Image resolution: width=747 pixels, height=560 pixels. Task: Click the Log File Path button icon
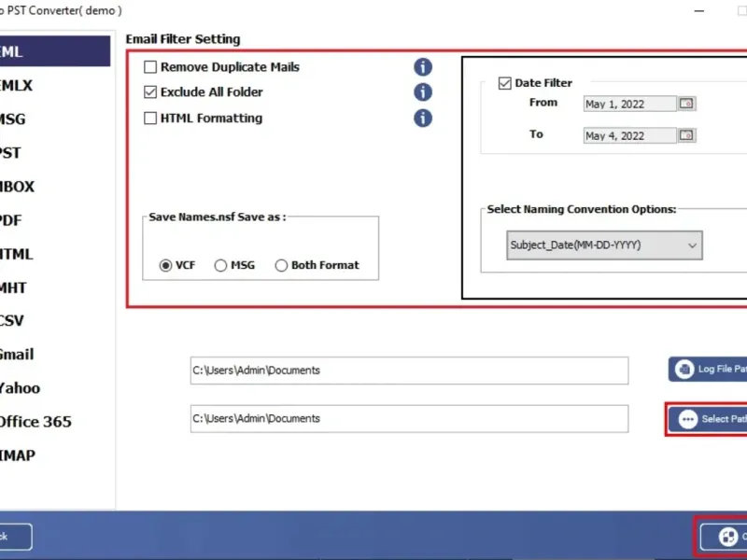tap(684, 369)
